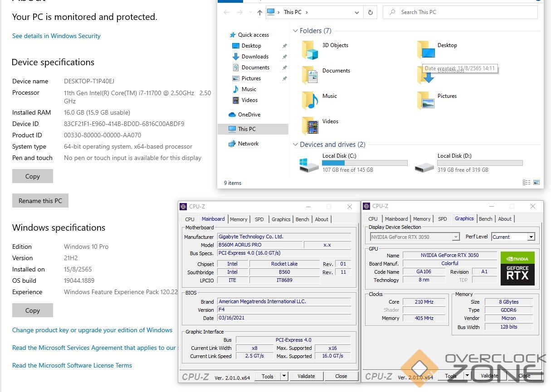Viewport: 551px width, 392px height.
Task: Select OneDrive in navigation pane
Action: [x=249, y=115]
